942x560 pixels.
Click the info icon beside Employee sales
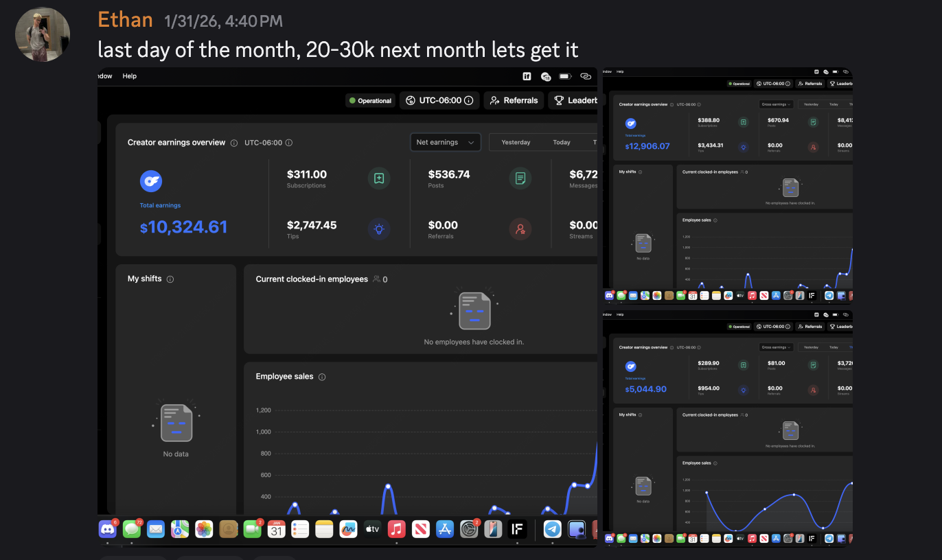click(322, 377)
